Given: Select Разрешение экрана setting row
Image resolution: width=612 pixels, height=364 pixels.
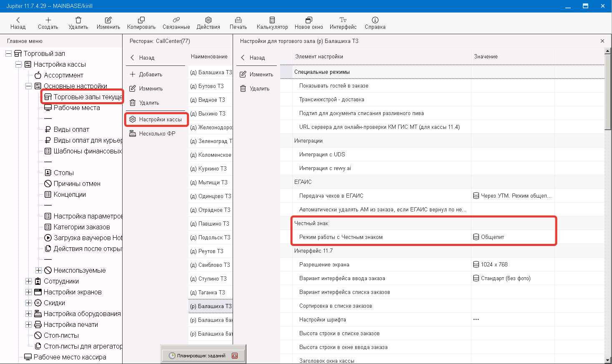Looking at the screenshot, I should coord(442,264).
